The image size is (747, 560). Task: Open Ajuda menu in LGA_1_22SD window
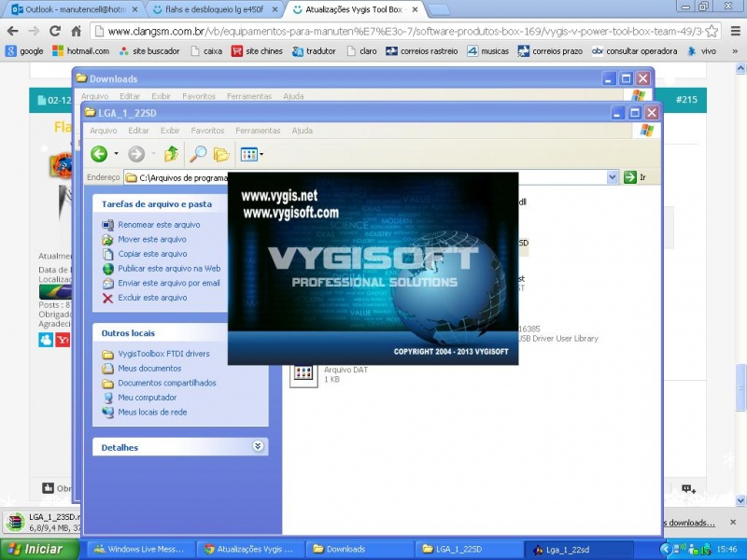click(x=302, y=131)
